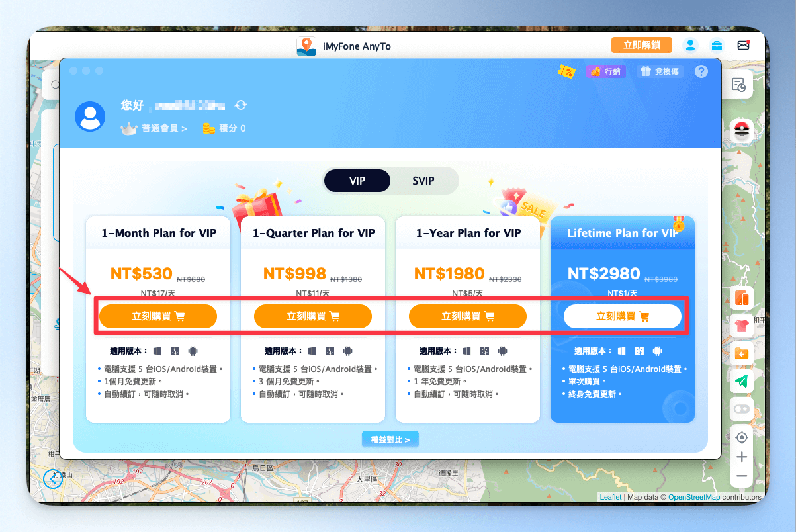Click the NT$2980 price
The image size is (796, 532).
604,273
